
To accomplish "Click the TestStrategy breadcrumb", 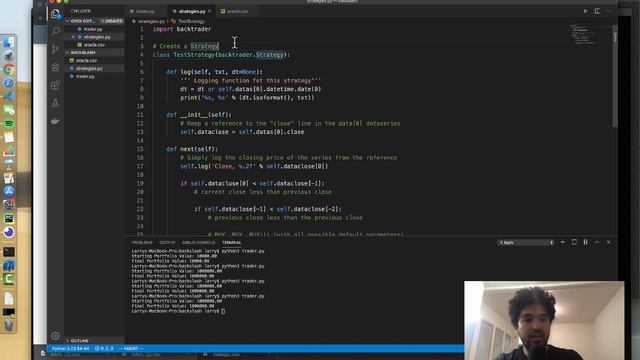I will click(x=191, y=21).
